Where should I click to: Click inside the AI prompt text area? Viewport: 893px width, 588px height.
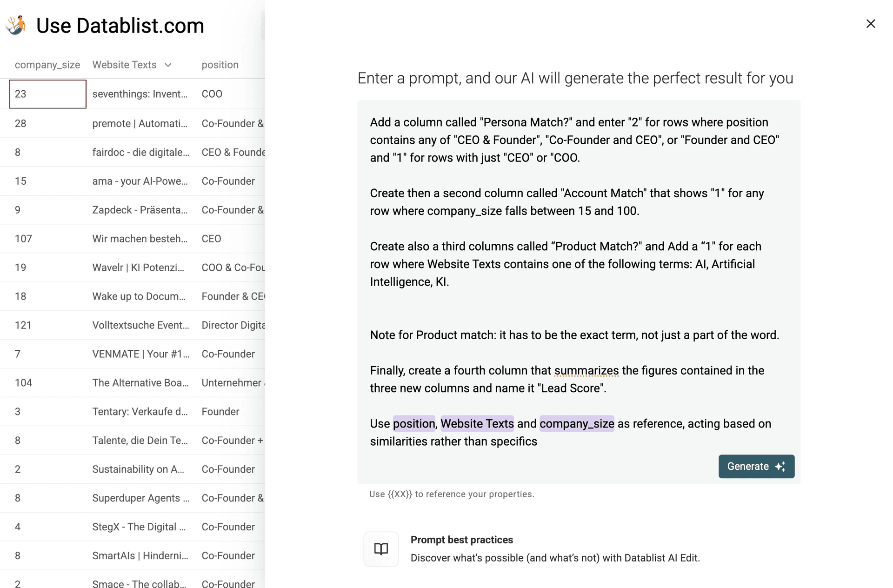click(577, 307)
